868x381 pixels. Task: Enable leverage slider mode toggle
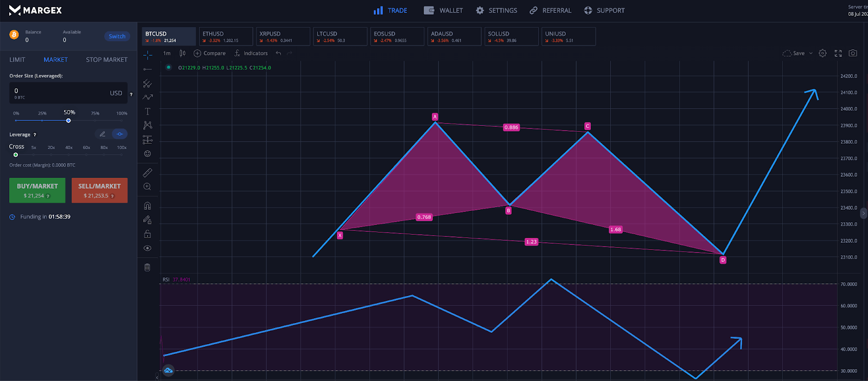(x=119, y=134)
